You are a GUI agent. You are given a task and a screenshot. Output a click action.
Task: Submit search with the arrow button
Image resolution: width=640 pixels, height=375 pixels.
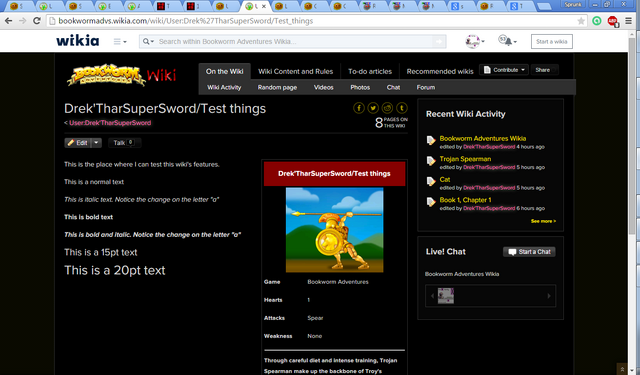[439, 41]
